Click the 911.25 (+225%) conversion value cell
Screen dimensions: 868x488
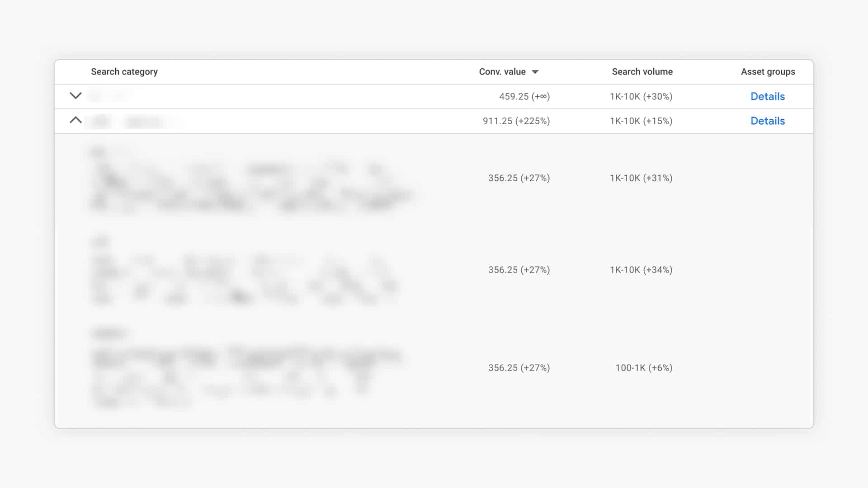click(x=516, y=121)
